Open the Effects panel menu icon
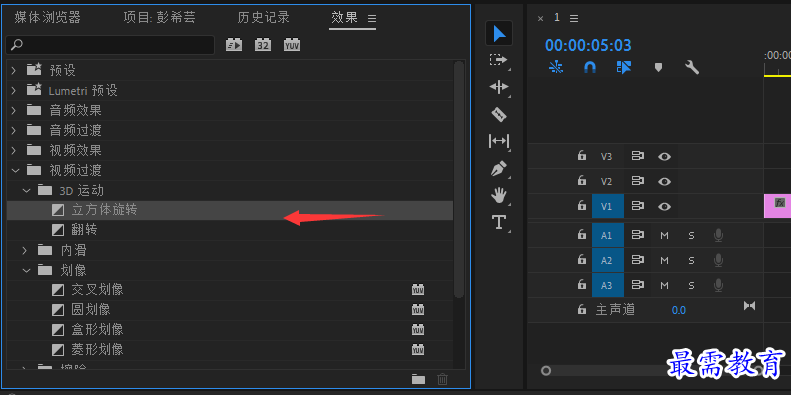Image resolution: width=791 pixels, height=395 pixels. (372, 19)
